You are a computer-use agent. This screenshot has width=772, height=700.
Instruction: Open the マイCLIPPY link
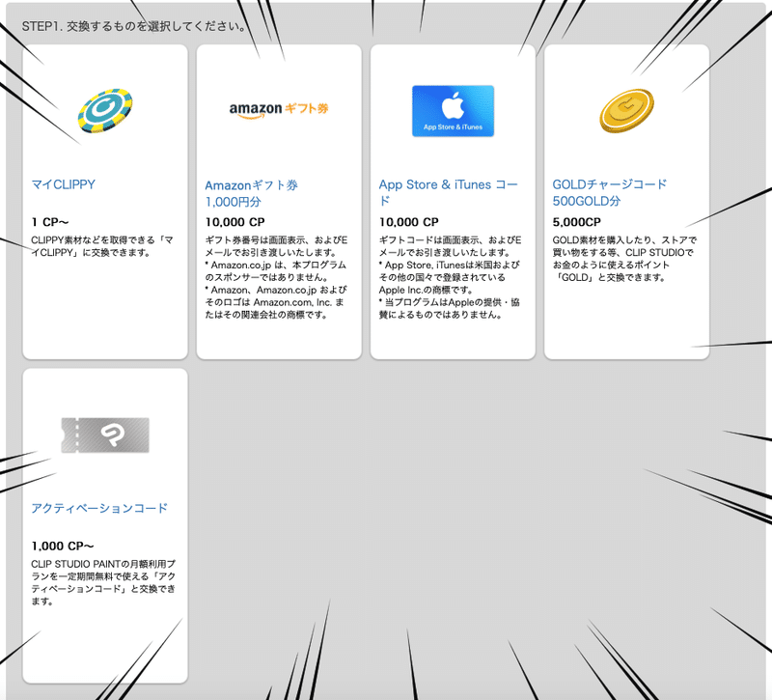tap(63, 184)
